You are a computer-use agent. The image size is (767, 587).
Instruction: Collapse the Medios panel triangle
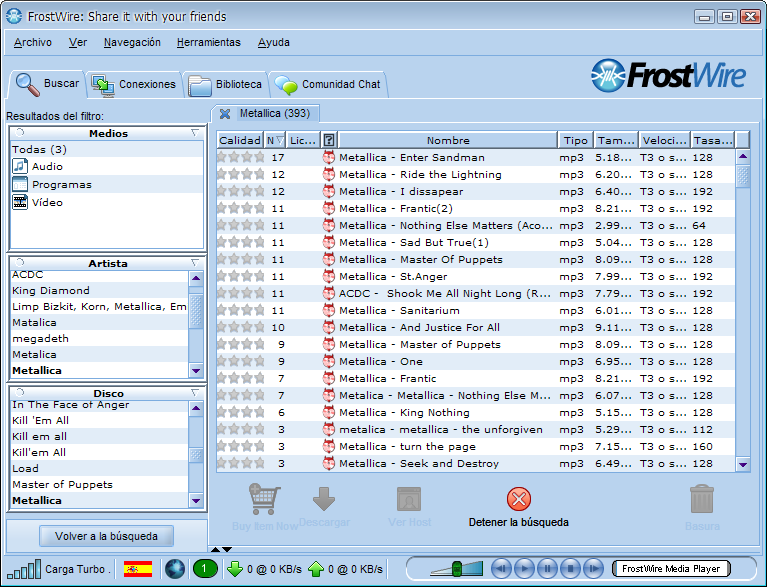point(195,133)
